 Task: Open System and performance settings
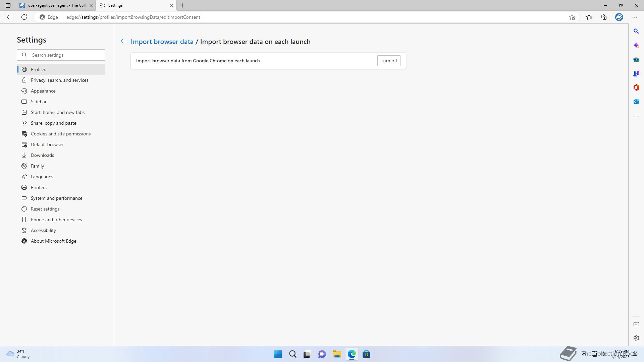(x=61, y=198)
